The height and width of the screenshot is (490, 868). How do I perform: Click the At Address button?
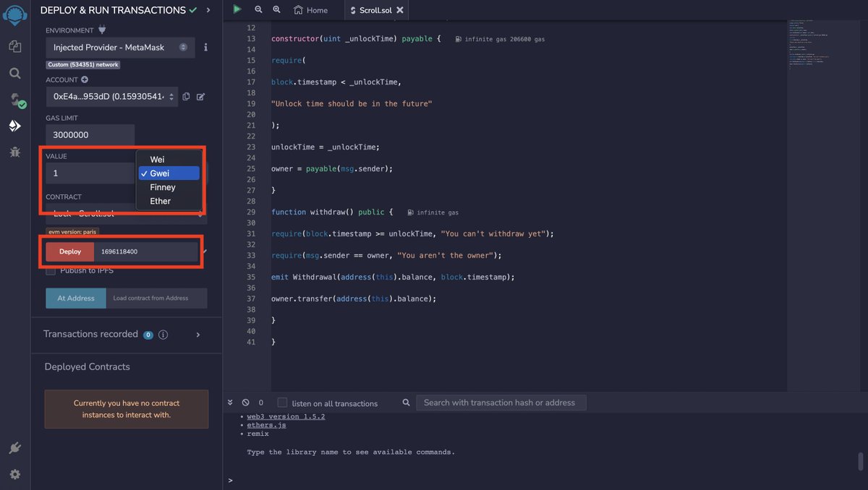(75, 298)
